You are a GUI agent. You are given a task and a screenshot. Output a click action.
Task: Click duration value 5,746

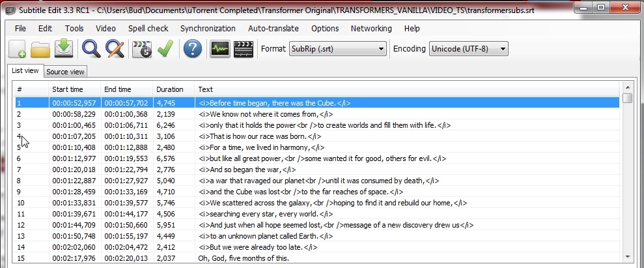[165, 203]
